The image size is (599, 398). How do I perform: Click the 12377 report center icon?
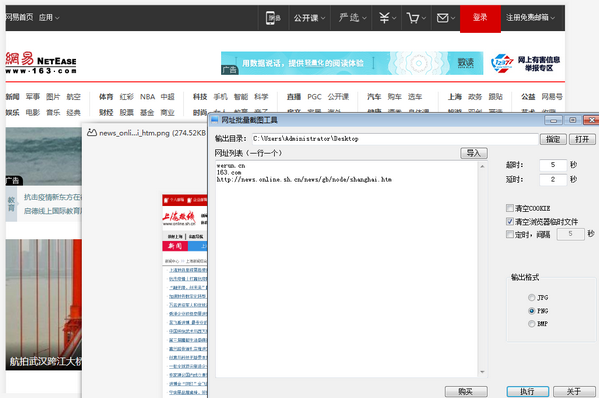click(502, 63)
